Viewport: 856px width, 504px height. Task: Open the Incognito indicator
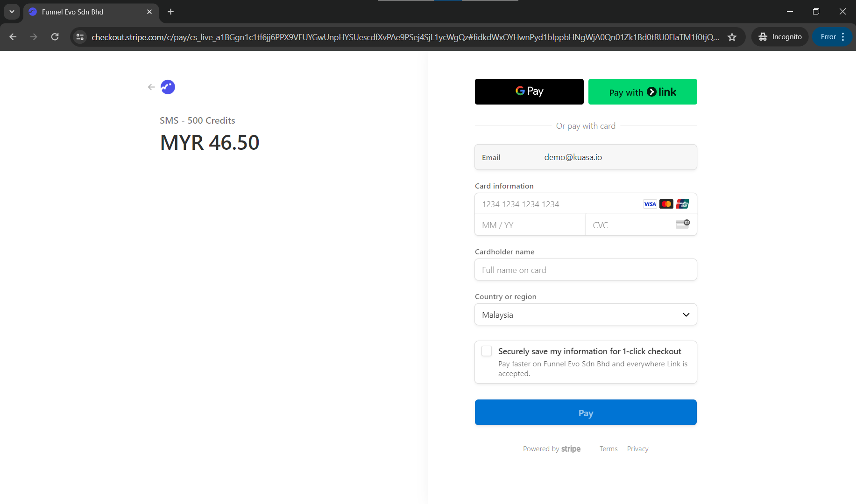780,37
